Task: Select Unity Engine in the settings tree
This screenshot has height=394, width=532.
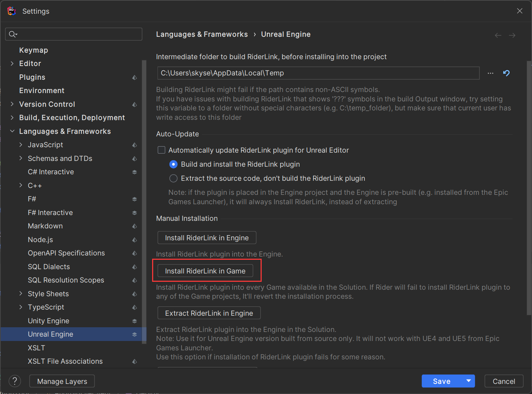Action: point(49,321)
